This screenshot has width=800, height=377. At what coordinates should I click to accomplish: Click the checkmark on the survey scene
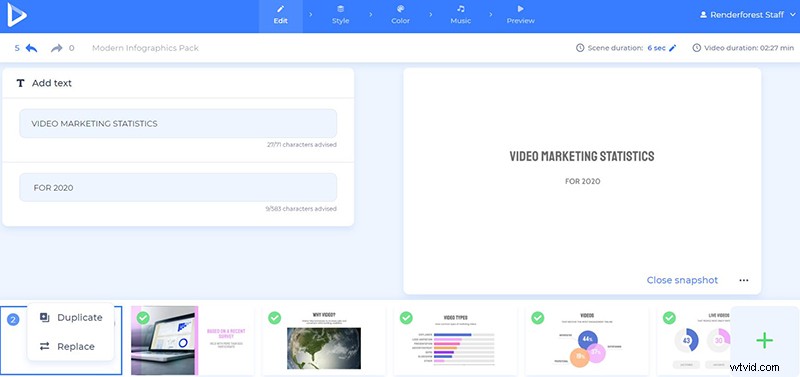[x=143, y=318]
